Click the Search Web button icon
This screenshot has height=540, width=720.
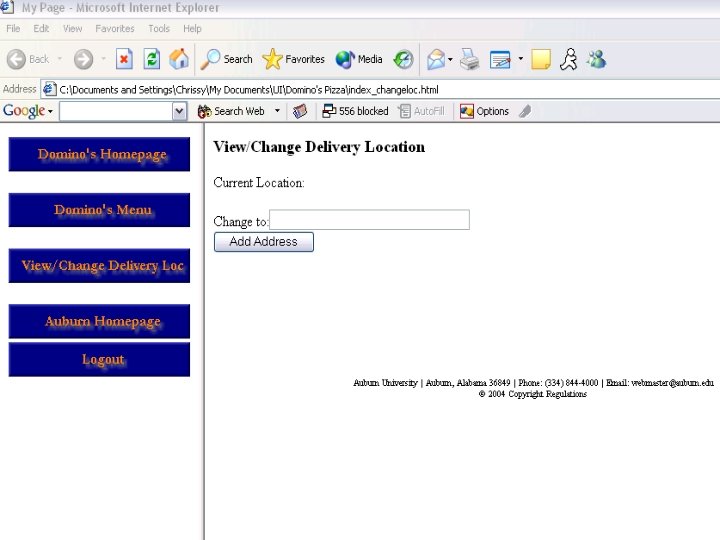pyautogui.click(x=204, y=111)
